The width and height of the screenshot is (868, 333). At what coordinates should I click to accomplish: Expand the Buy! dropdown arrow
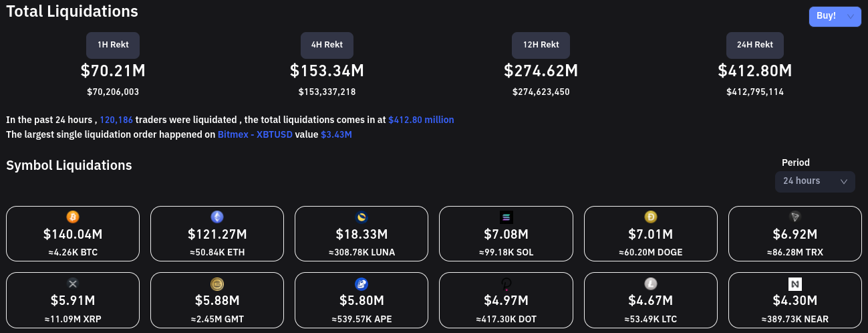[x=850, y=16]
